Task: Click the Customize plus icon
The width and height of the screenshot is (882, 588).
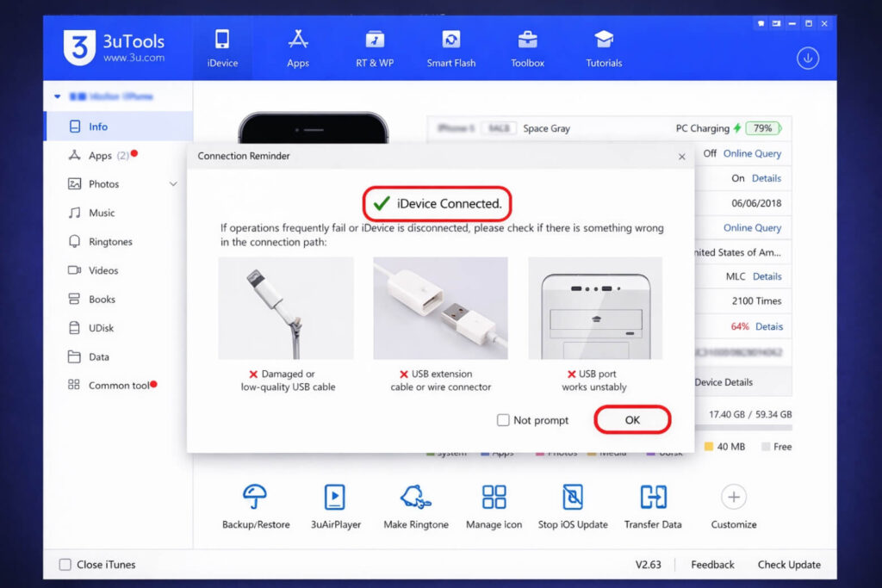Action: tap(733, 498)
